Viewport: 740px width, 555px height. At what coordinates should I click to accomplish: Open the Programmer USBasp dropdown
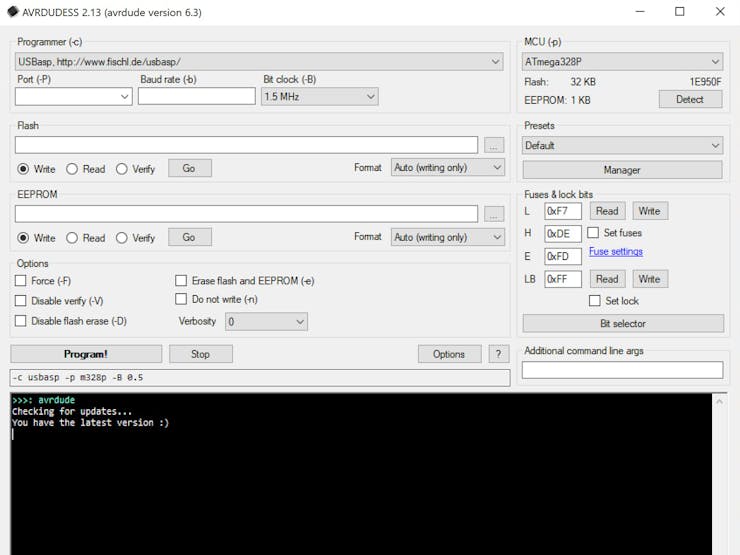tap(259, 62)
